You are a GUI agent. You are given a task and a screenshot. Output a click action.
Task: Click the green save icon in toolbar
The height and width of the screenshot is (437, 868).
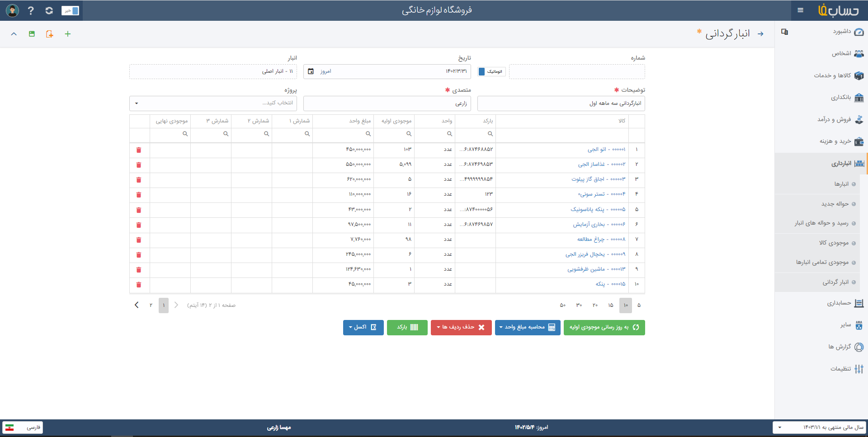click(32, 34)
